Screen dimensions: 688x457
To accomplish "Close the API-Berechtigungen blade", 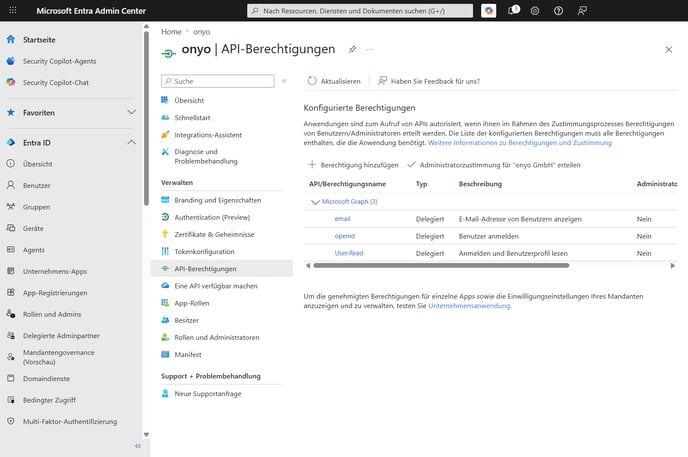I will 668,50.
